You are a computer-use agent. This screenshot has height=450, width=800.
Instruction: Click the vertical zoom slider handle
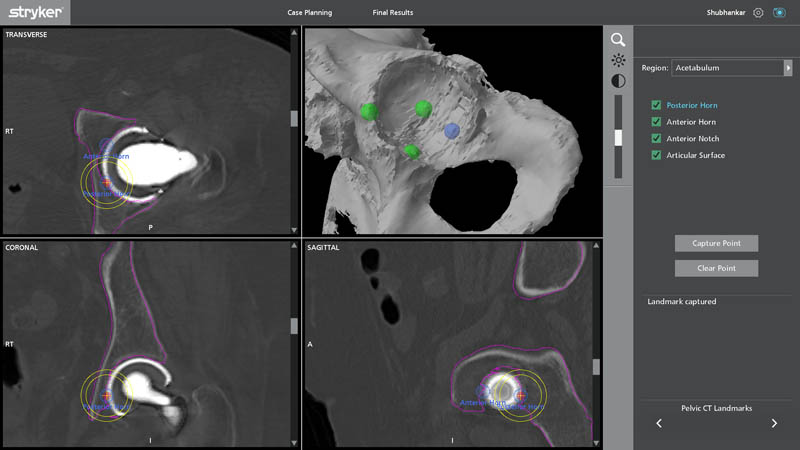618,138
